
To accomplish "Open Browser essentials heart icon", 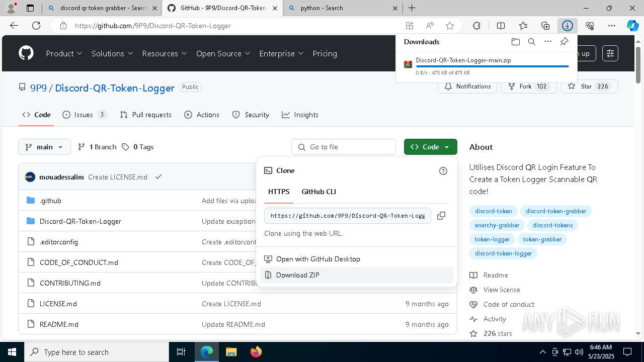I will click(590, 26).
